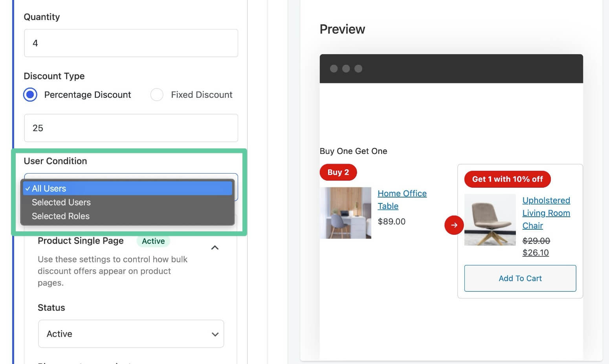Screen dimensions: 609x364
Task: Open the Home Office Table link
Action: [402, 199]
